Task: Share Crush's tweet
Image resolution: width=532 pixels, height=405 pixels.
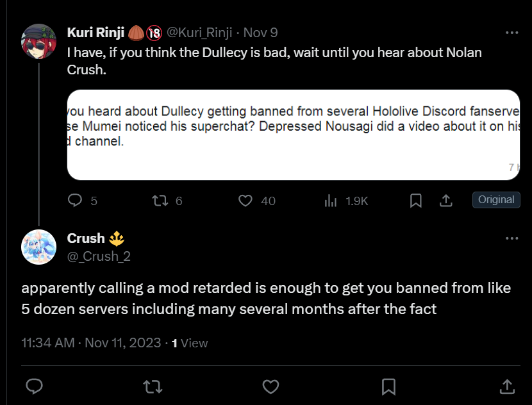Action: (507, 386)
